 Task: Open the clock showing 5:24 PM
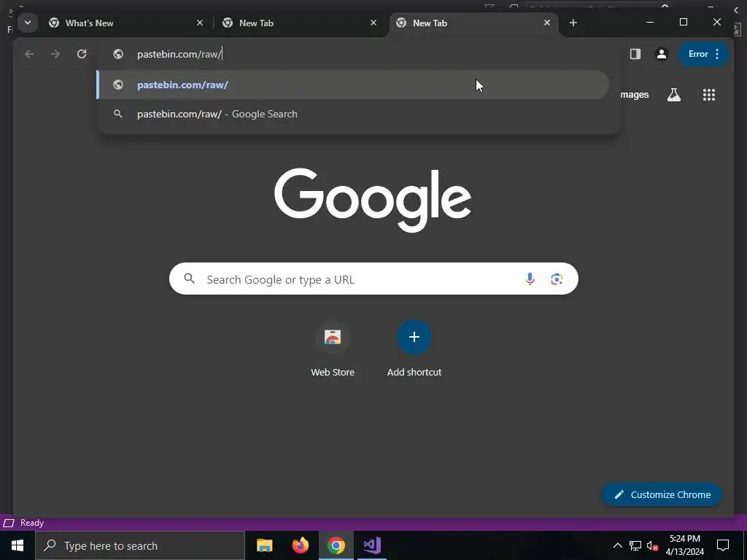[x=684, y=545]
